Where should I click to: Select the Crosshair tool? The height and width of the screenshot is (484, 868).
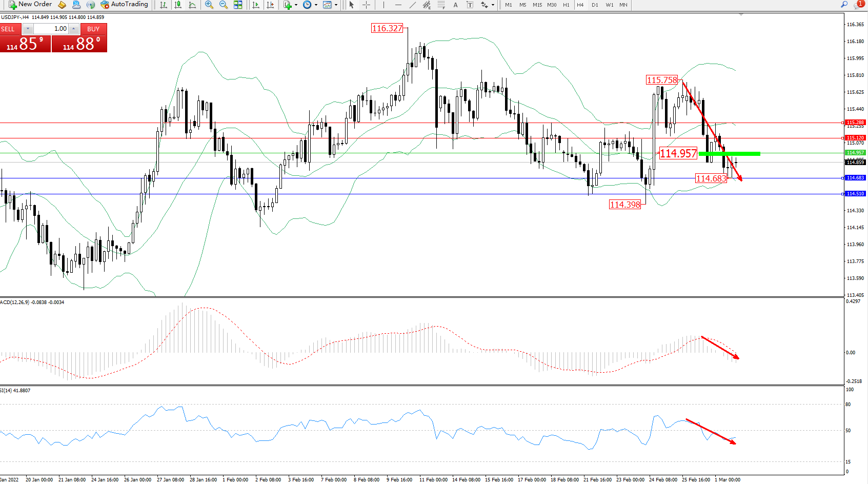click(367, 5)
